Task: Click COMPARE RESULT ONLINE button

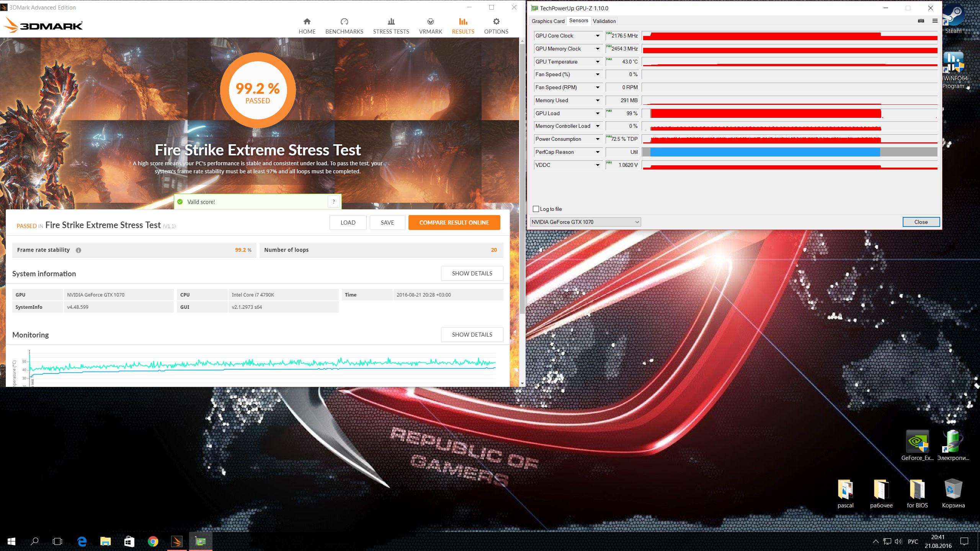Action: 454,222
